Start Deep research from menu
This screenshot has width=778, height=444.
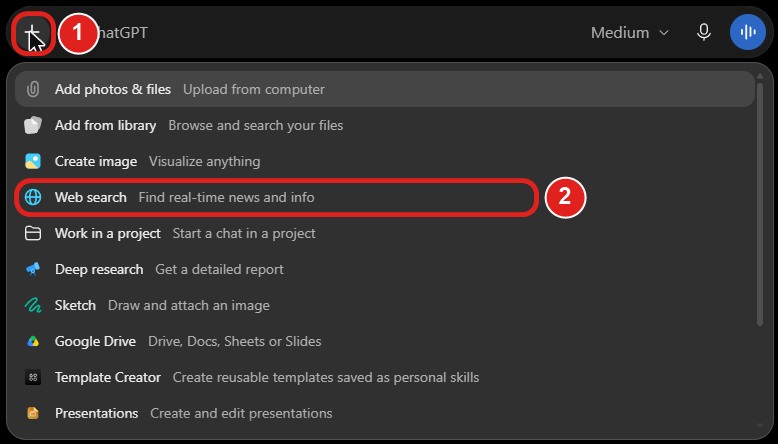pyautogui.click(x=385, y=269)
